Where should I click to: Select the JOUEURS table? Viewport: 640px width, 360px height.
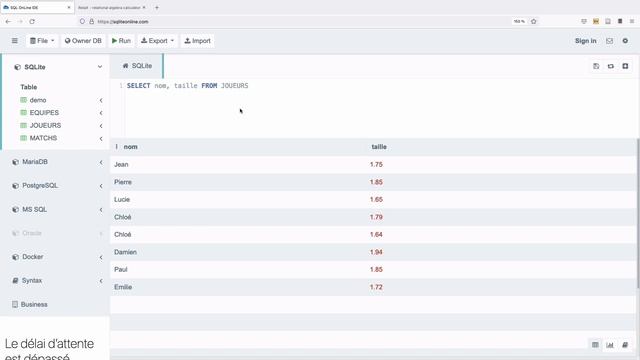(45, 125)
